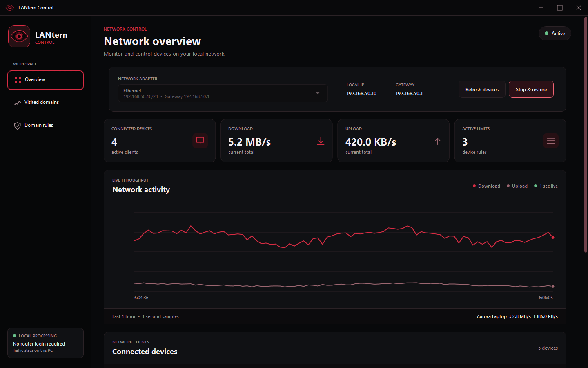Click Stop & restore button
This screenshot has height=368, width=588.
point(531,90)
